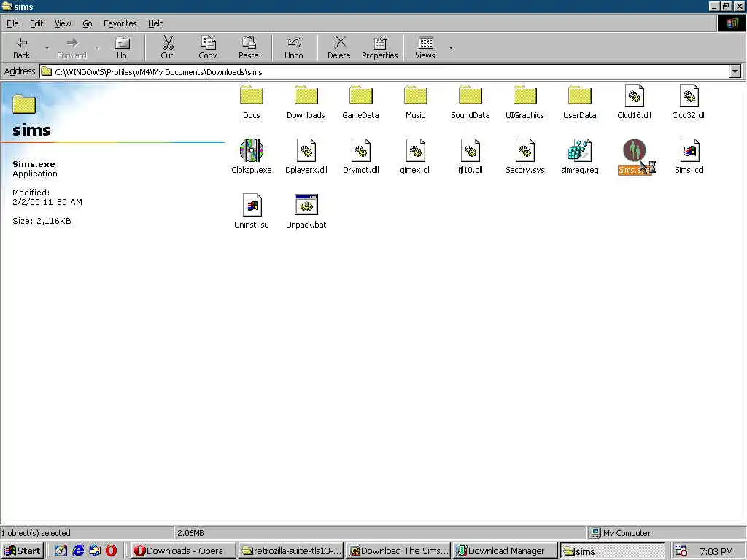The image size is (747, 560).
Task: Select the Clokspl.exe disc icon
Action: (252, 150)
